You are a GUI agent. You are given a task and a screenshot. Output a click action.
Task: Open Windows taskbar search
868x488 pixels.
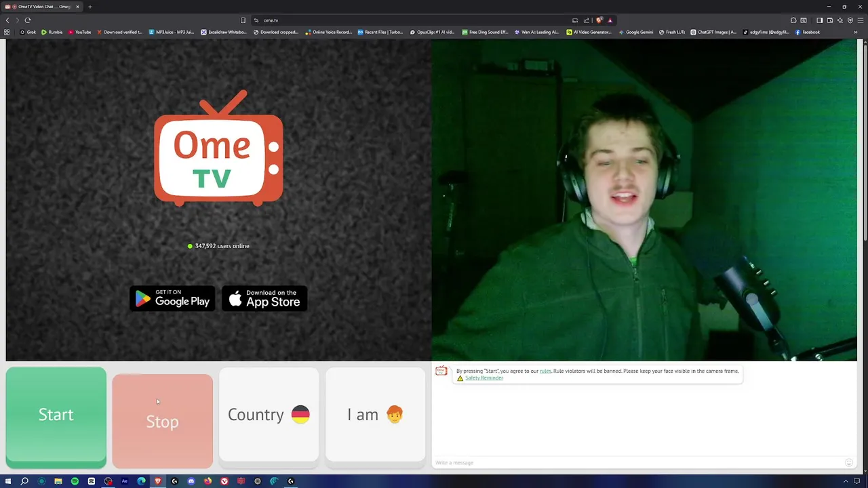point(24,481)
